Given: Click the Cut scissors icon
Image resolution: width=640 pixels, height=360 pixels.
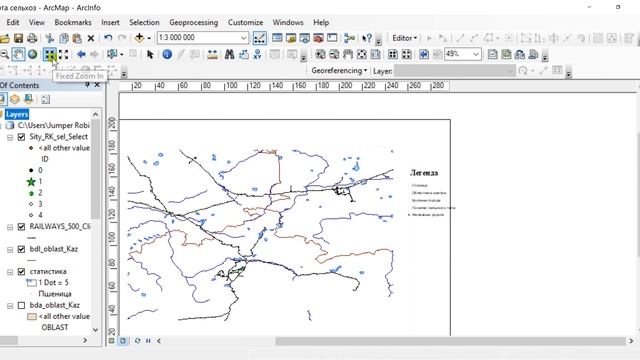Looking at the screenshot, I should tap(50, 38).
